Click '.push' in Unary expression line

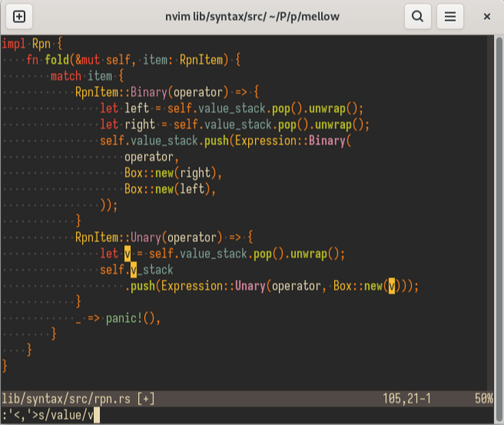pyautogui.click(x=140, y=286)
